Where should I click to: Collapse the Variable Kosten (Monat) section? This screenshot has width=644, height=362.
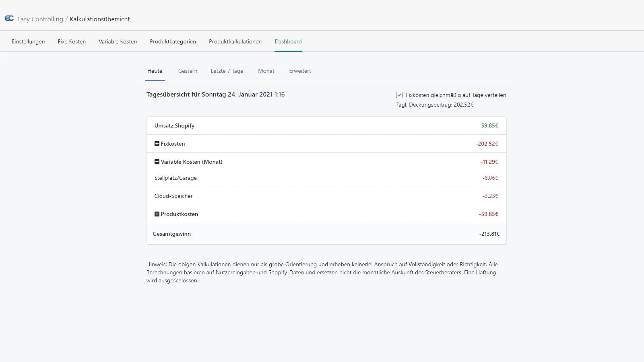[157, 162]
